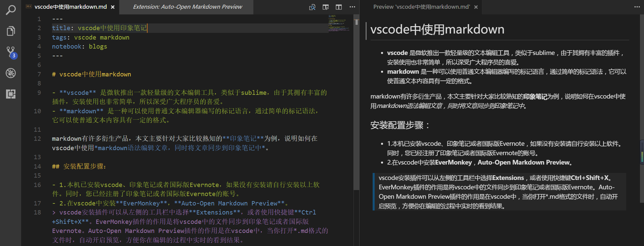Click the editor minimap overview

click(x=339, y=23)
